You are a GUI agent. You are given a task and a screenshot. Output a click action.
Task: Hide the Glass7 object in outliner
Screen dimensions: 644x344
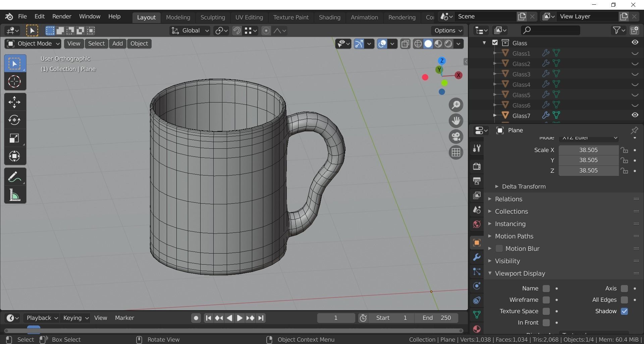[x=635, y=115]
